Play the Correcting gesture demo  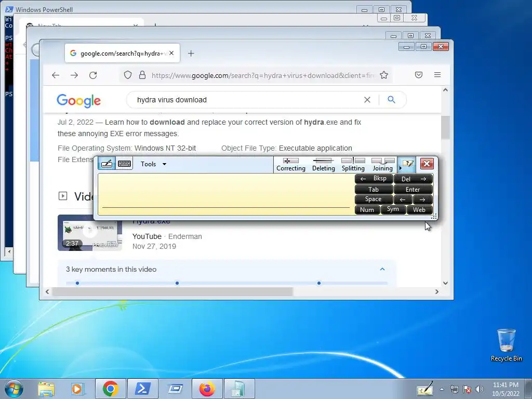291,165
